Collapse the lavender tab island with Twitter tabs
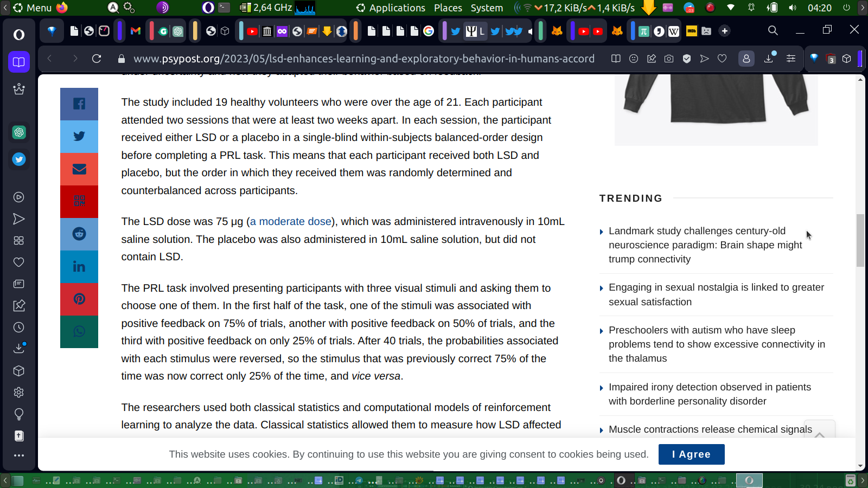868x488 pixels. pyautogui.click(x=444, y=31)
